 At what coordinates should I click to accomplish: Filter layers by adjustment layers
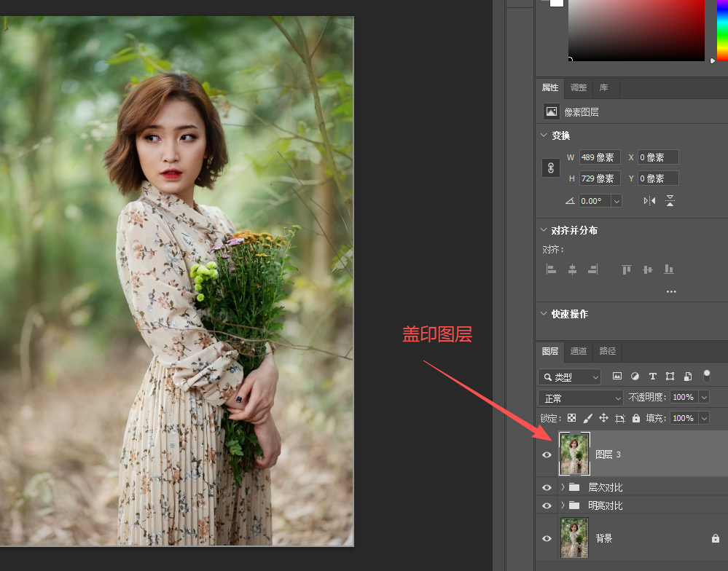(x=635, y=377)
